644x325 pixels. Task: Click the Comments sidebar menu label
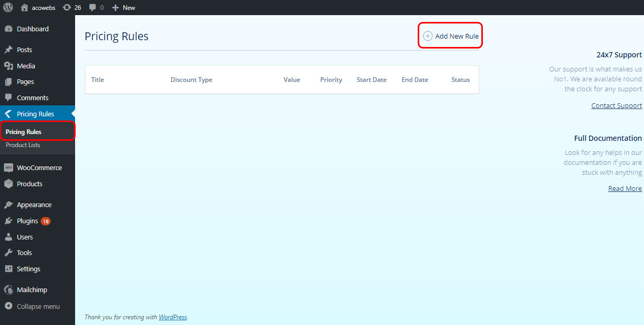click(x=32, y=98)
